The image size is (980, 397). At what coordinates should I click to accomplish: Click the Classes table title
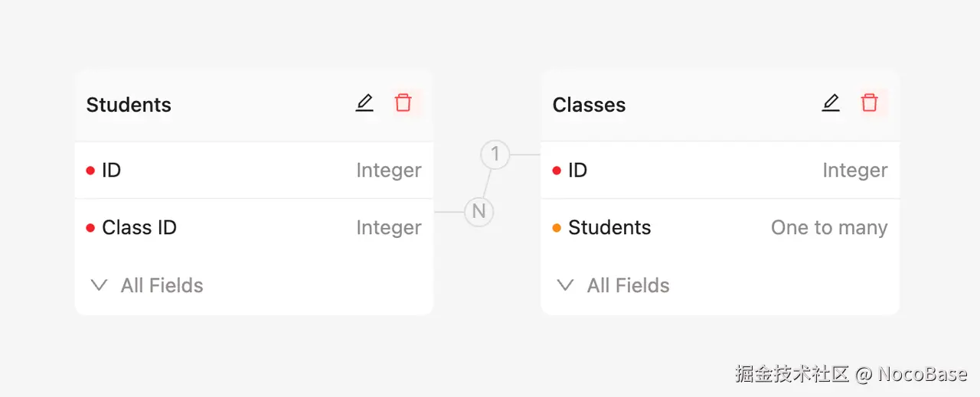click(589, 106)
